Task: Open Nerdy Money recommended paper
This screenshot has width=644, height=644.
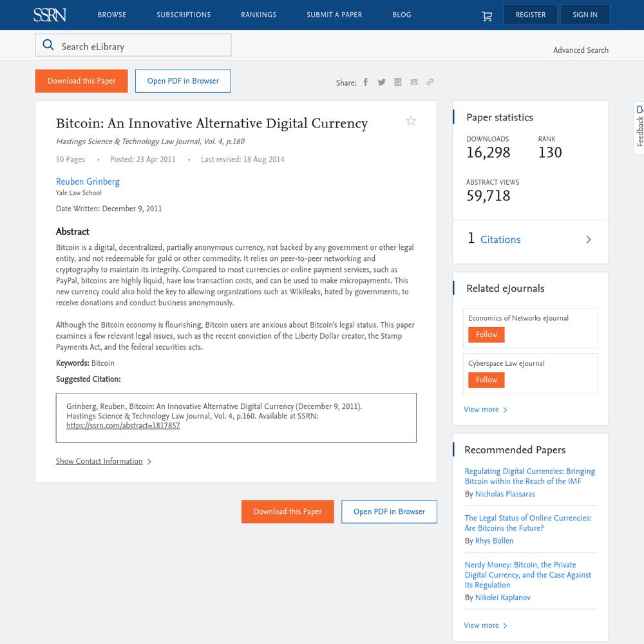Action: point(528,574)
